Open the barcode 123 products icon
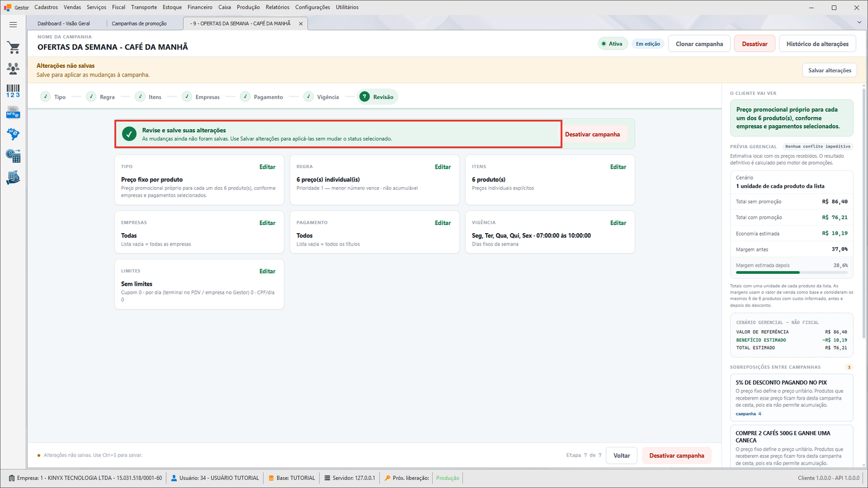868x488 pixels. (13, 91)
